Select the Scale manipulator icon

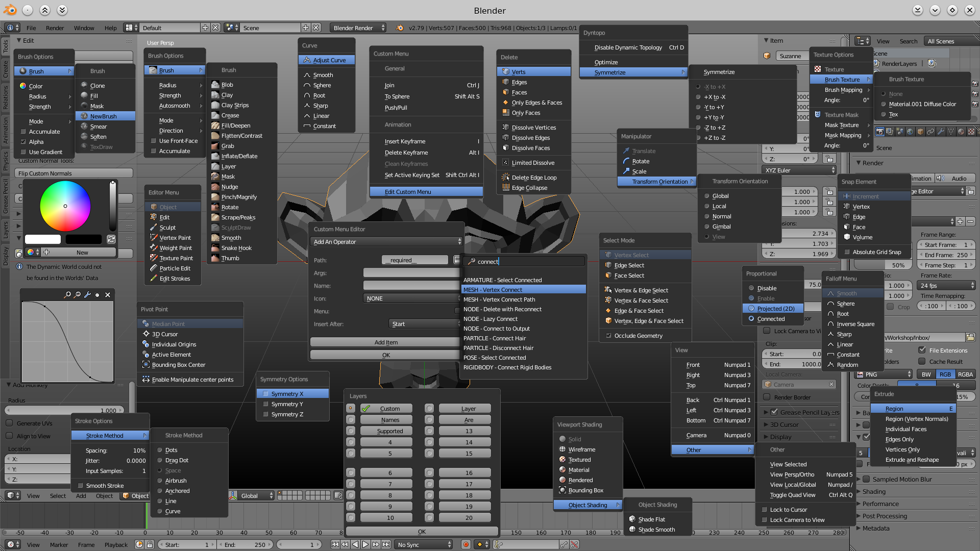(626, 171)
